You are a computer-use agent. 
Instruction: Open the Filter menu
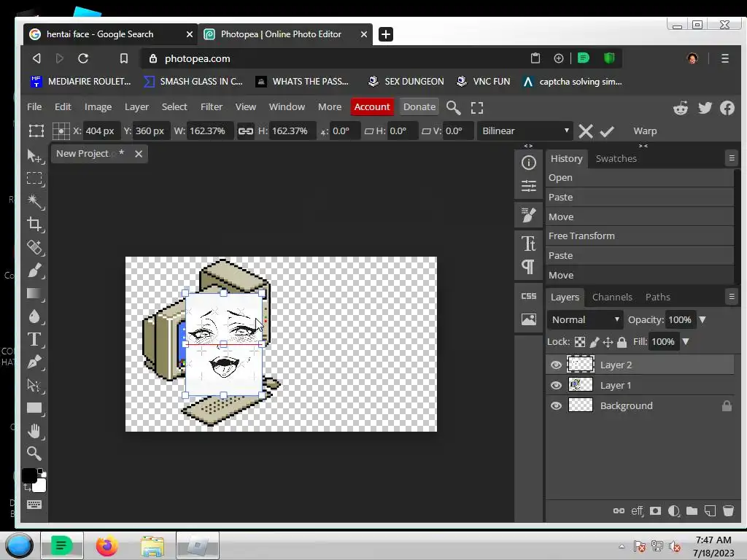coord(212,106)
